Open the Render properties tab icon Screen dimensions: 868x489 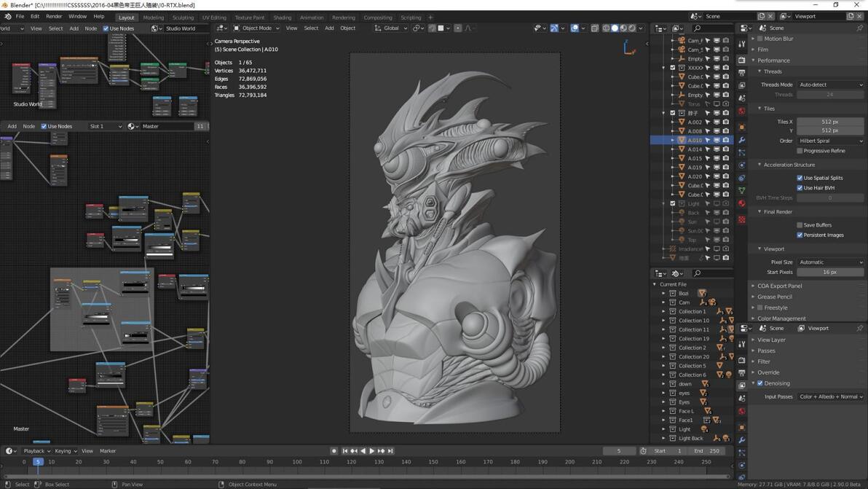[x=742, y=60]
